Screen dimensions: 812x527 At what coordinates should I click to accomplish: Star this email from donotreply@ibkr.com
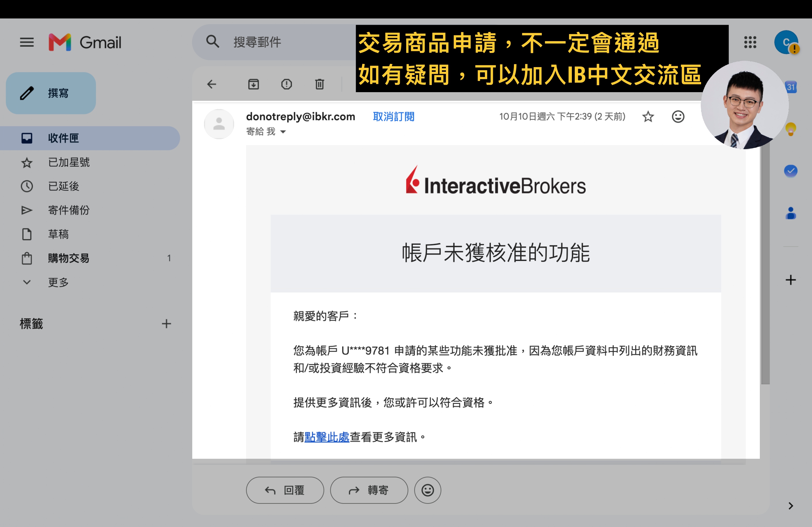click(x=648, y=117)
